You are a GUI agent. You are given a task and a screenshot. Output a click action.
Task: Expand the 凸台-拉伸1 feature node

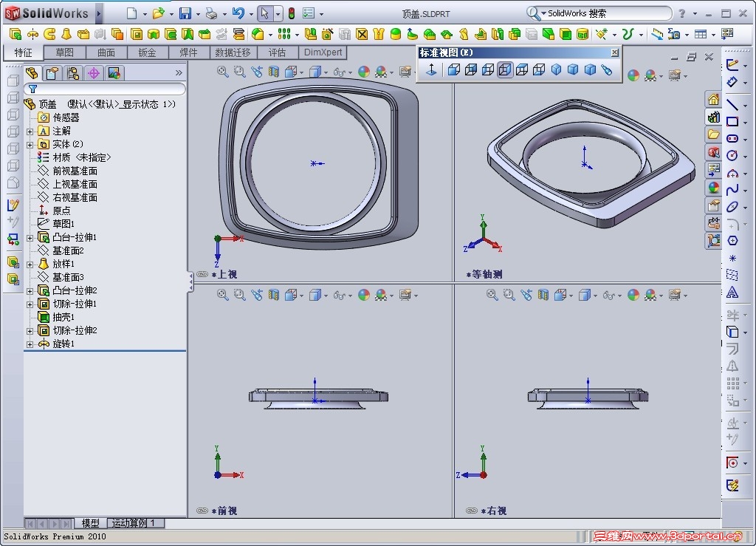[30, 237]
